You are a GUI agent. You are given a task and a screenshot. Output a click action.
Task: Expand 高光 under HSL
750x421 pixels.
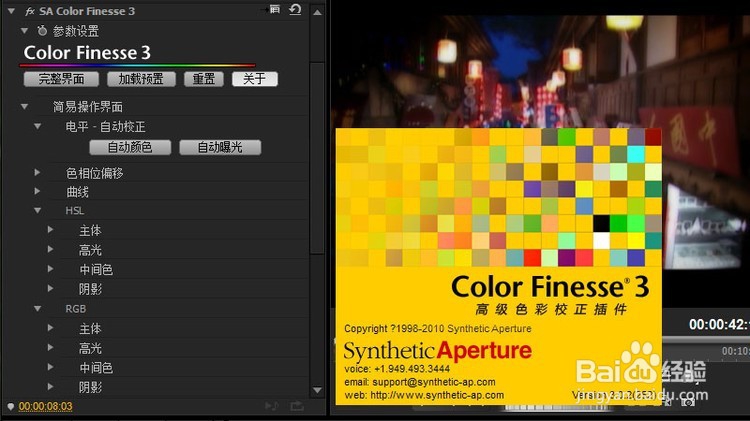(50, 249)
